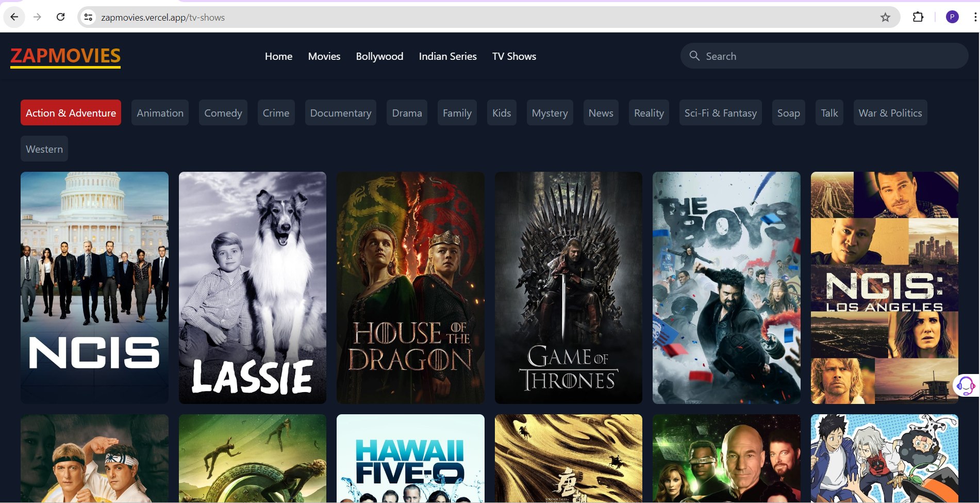Click the Home link
Image resolution: width=980 pixels, height=503 pixels.
278,56
